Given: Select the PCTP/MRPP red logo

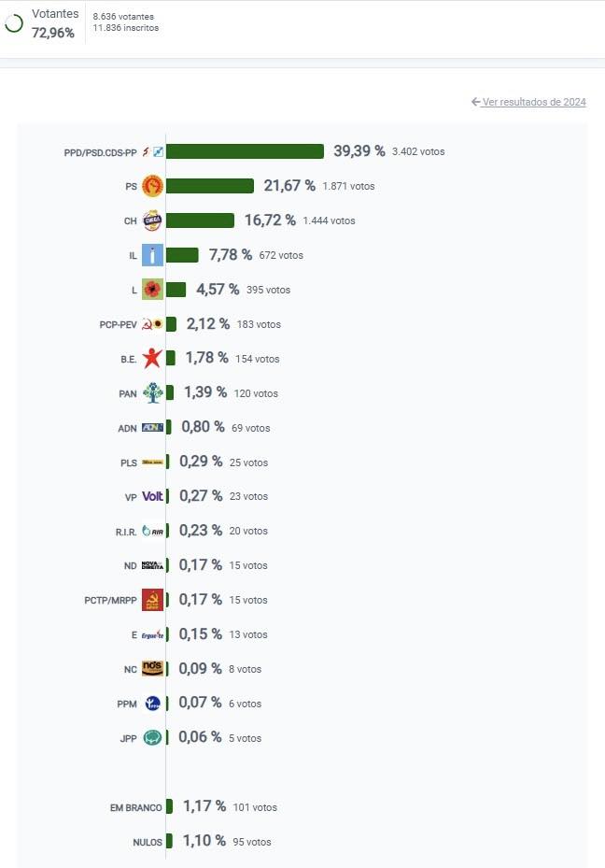Looking at the screenshot, I should click(x=152, y=600).
